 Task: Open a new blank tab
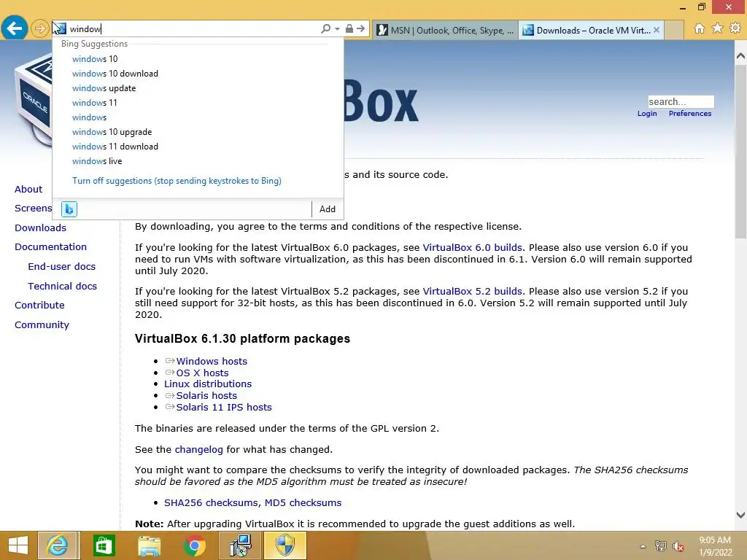pos(674,31)
